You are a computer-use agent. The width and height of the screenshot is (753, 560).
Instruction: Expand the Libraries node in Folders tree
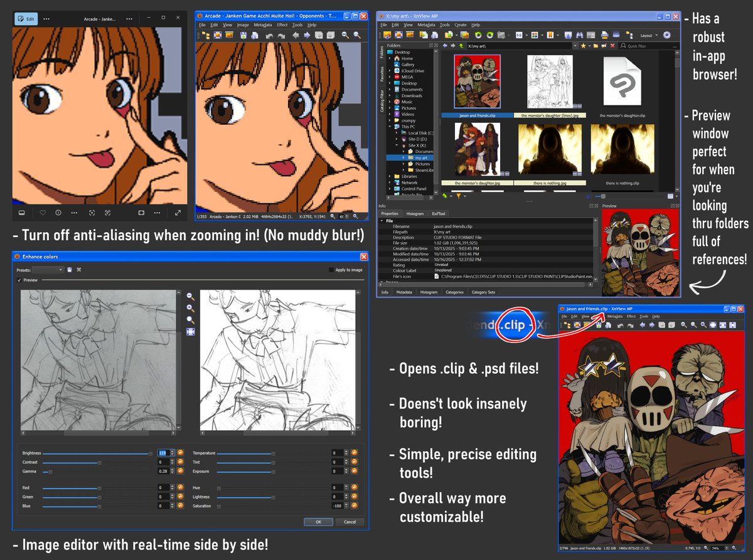(x=390, y=176)
